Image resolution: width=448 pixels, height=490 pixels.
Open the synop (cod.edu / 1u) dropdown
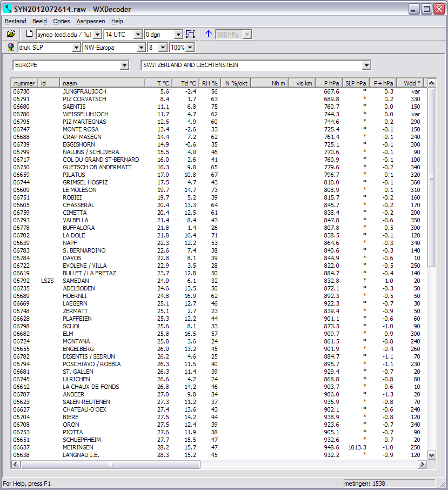click(x=98, y=35)
